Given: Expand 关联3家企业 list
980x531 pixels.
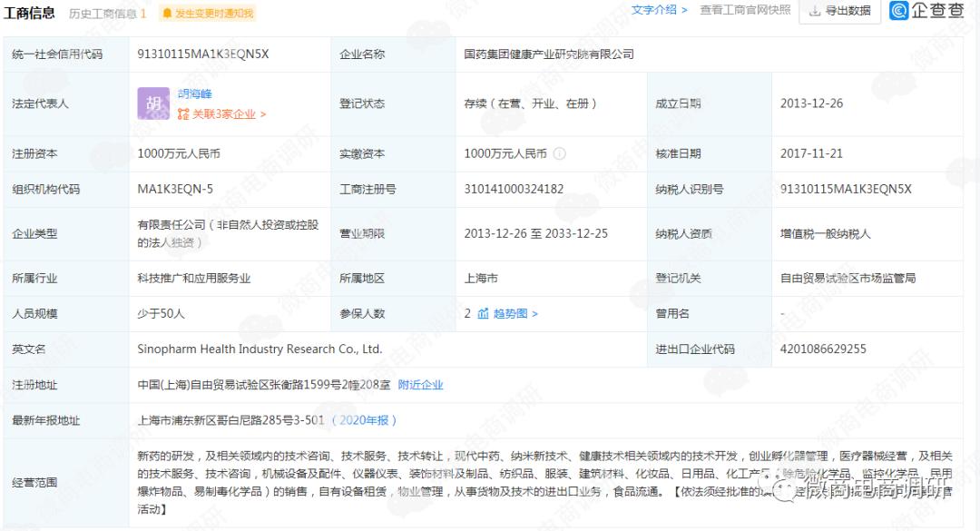Looking at the screenshot, I should coord(228,114).
